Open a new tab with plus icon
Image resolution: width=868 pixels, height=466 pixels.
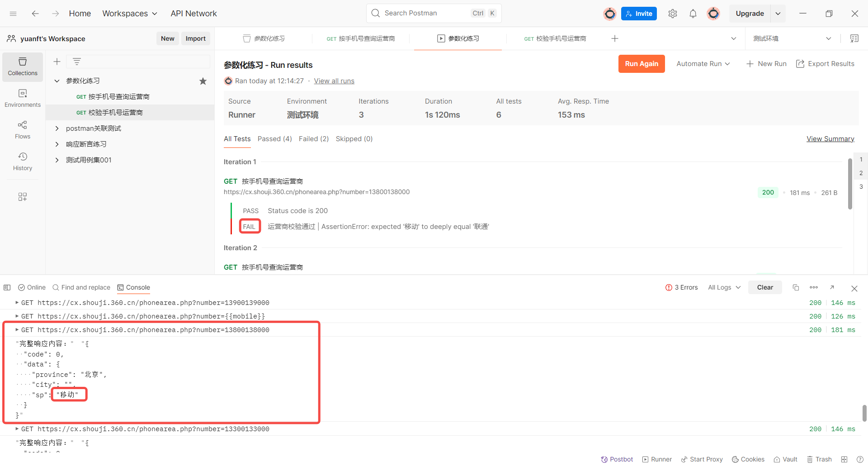pos(615,38)
